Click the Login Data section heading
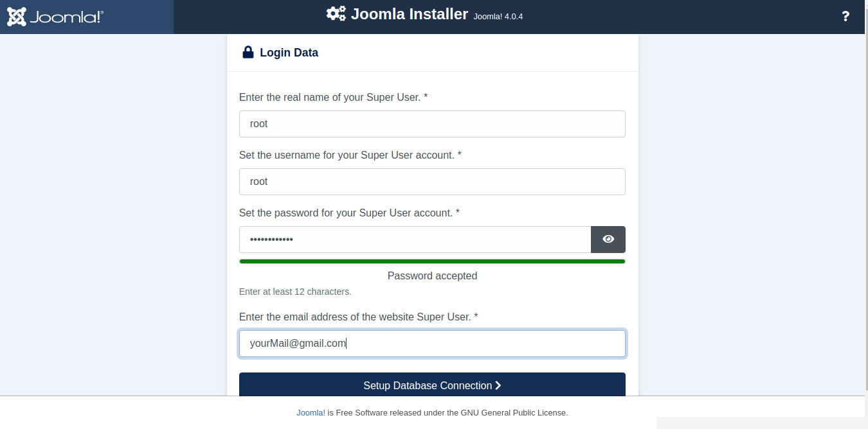 (x=289, y=53)
